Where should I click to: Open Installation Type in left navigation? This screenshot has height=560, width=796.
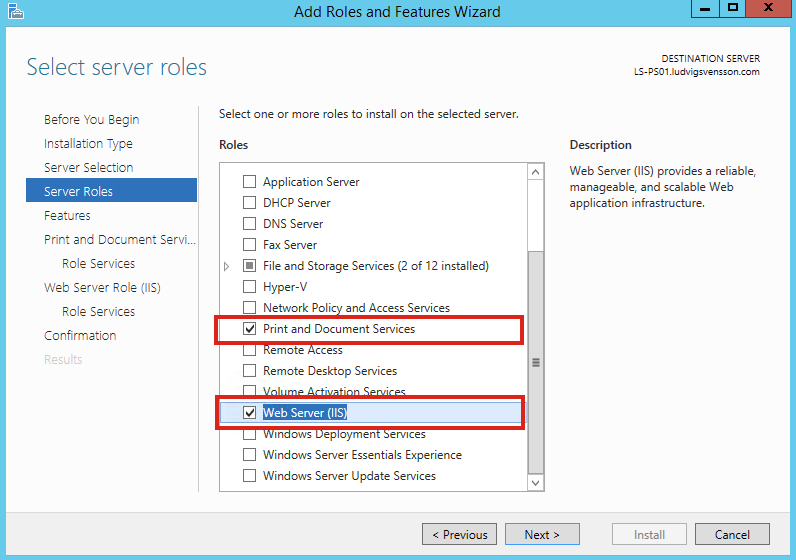pos(88,144)
